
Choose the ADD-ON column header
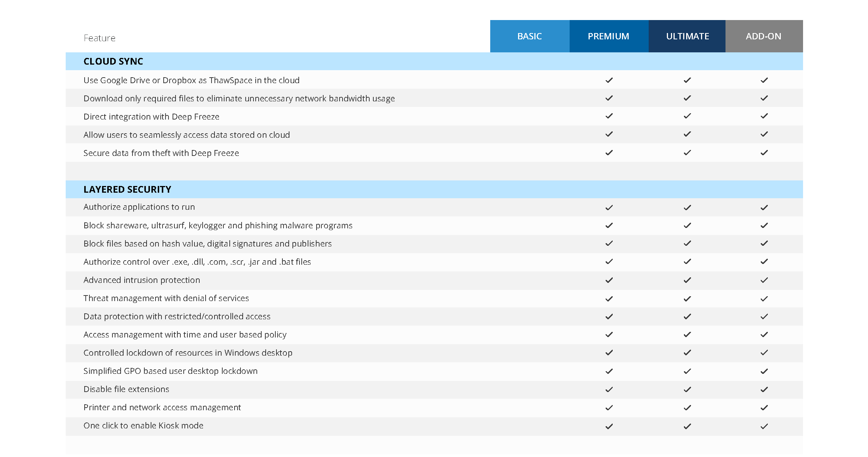(x=764, y=36)
